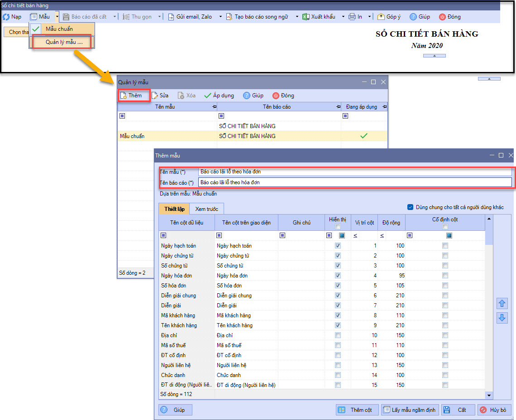Click the Tên mẫu input field
516x420 pixels.
click(354, 172)
